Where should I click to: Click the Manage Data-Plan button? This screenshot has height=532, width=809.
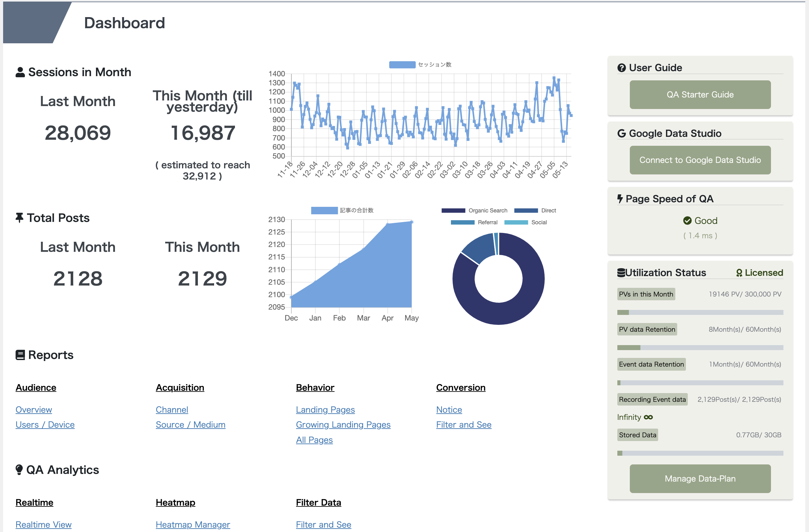[700, 479]
